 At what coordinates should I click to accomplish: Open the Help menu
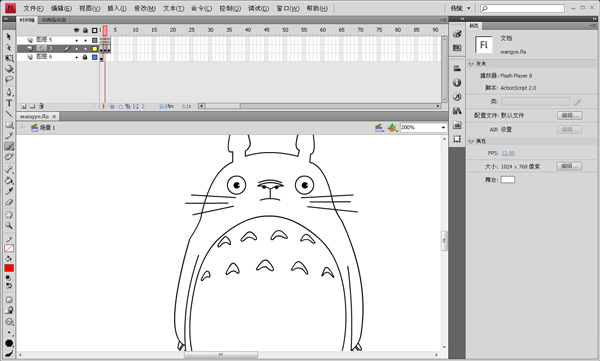pyautogui.click(x=317, y=8)
